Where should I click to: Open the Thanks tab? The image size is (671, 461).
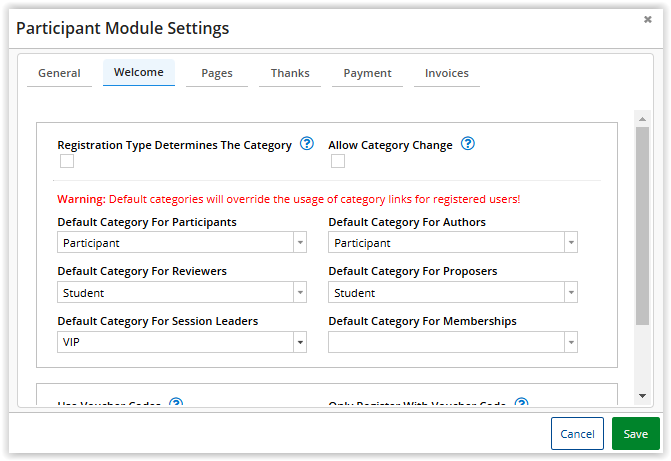coord(290,73)
